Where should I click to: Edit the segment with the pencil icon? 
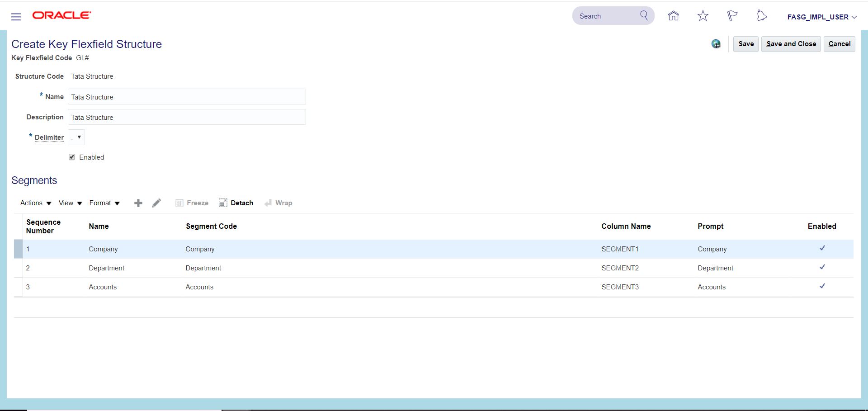click(156, 203)
